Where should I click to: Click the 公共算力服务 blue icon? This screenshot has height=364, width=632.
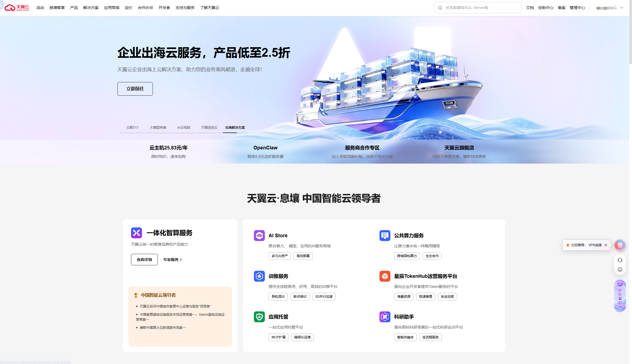[x=385, y=235]
